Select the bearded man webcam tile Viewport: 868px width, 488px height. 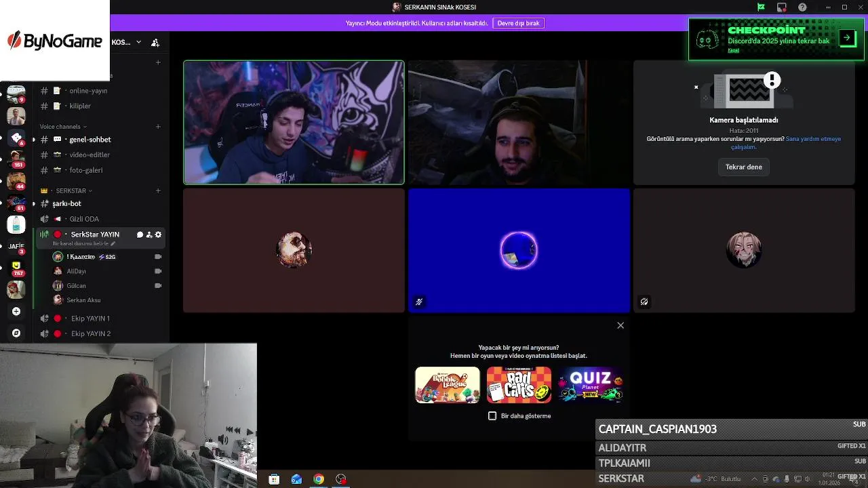pyautogui.click(x=519, y=123)
